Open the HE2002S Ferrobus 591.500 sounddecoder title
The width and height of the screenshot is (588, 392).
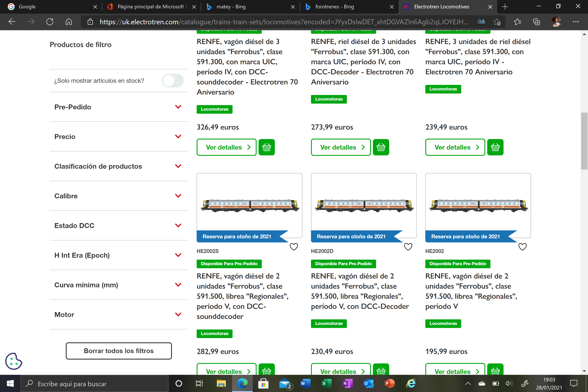[242, 296]
